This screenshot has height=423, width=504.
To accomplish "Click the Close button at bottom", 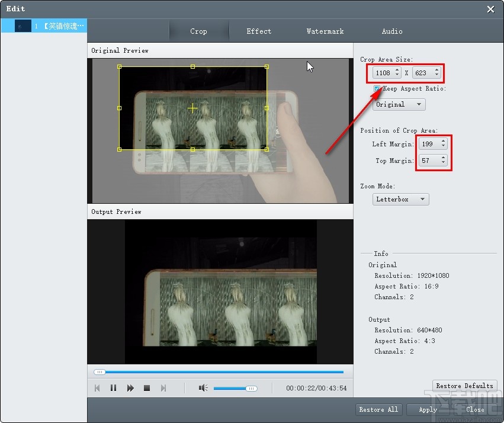I will point(475,409).
